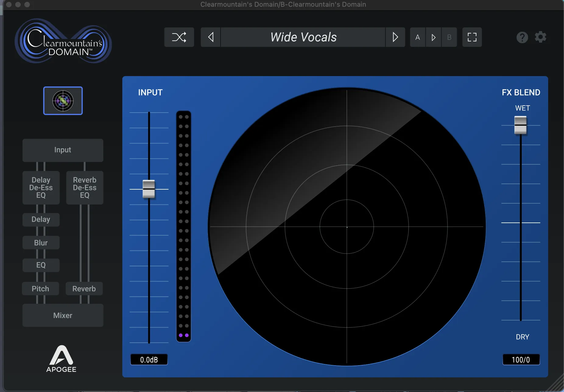564x392 pixels.
Task: Open the EQ module
Action: (x=41, y=265)
